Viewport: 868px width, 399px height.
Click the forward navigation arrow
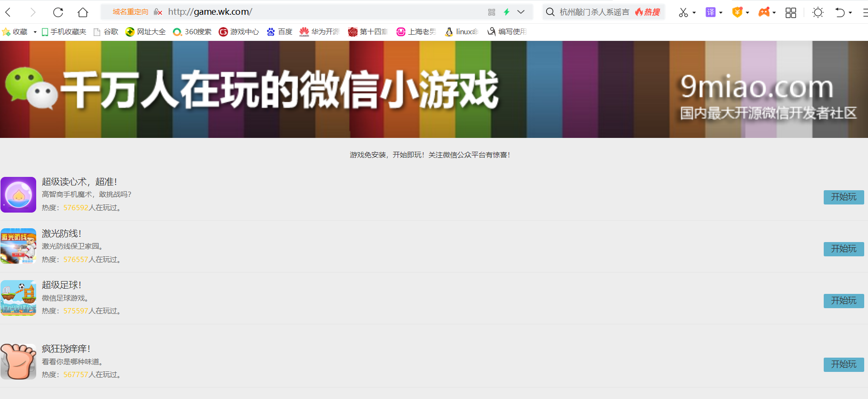pyautogui.click(x=33, y=12)
